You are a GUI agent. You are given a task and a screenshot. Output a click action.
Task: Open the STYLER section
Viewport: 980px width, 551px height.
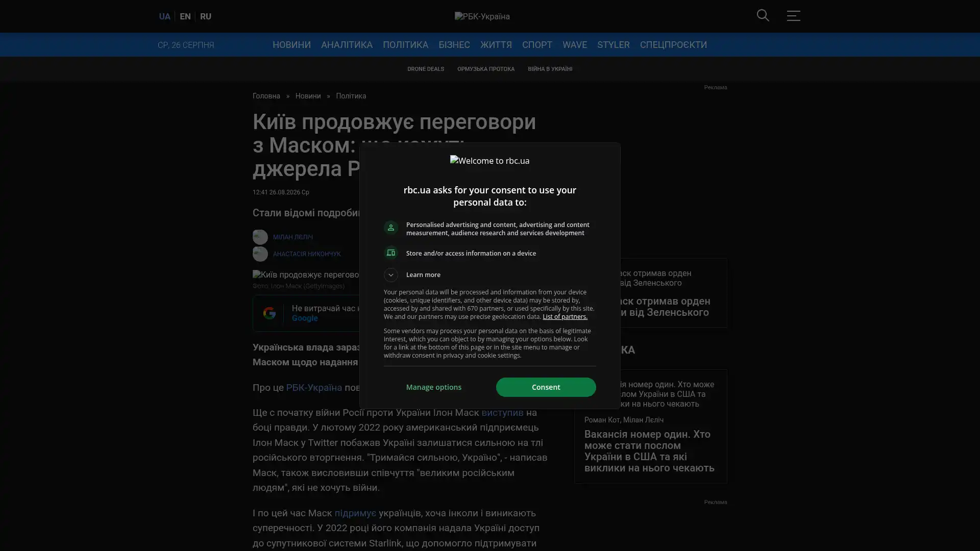coord(613,45)
